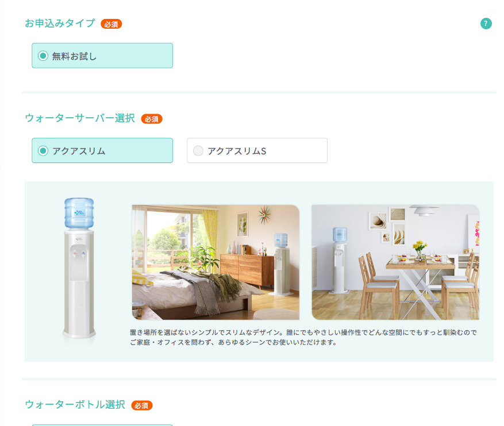Click the アクアスリム description paragraph
This screenshot has width=504, height=426.
click(303, 338)
